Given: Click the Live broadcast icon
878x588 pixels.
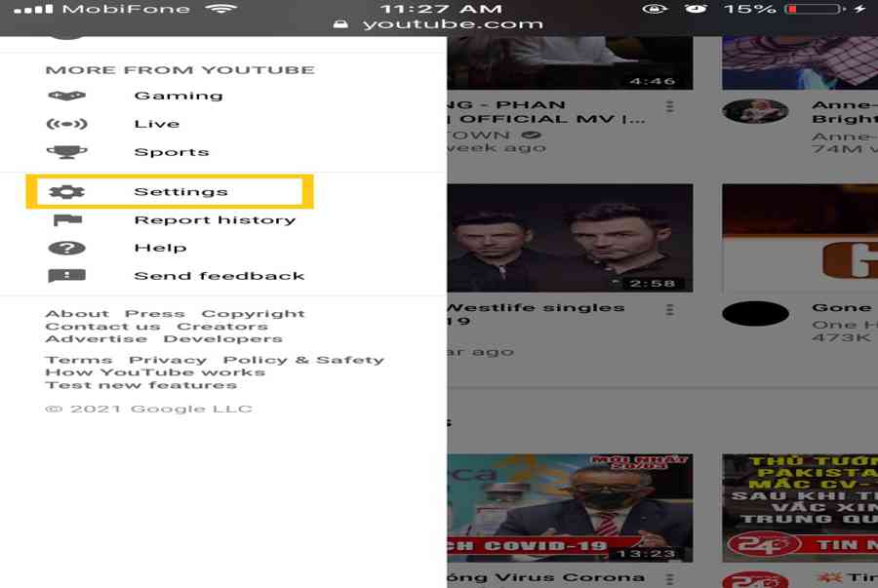Looking at the screenshot, I should coord(66,124).
